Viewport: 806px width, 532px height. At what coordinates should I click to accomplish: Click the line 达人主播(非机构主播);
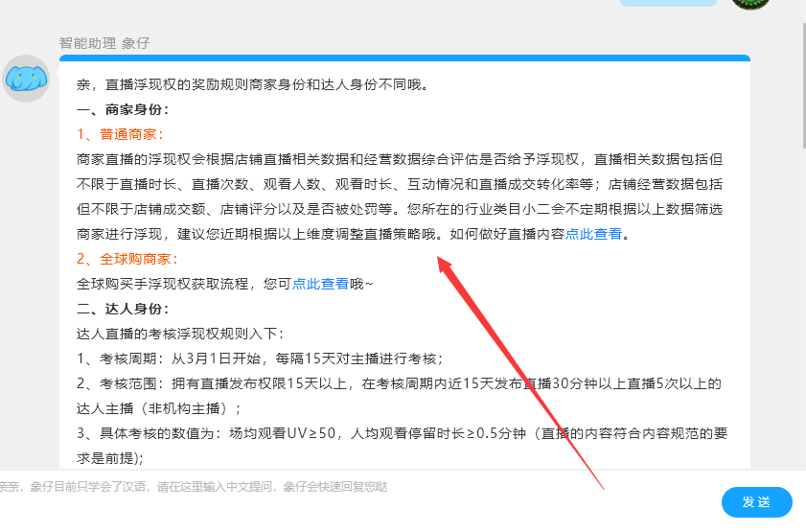[x=159, y=408]
